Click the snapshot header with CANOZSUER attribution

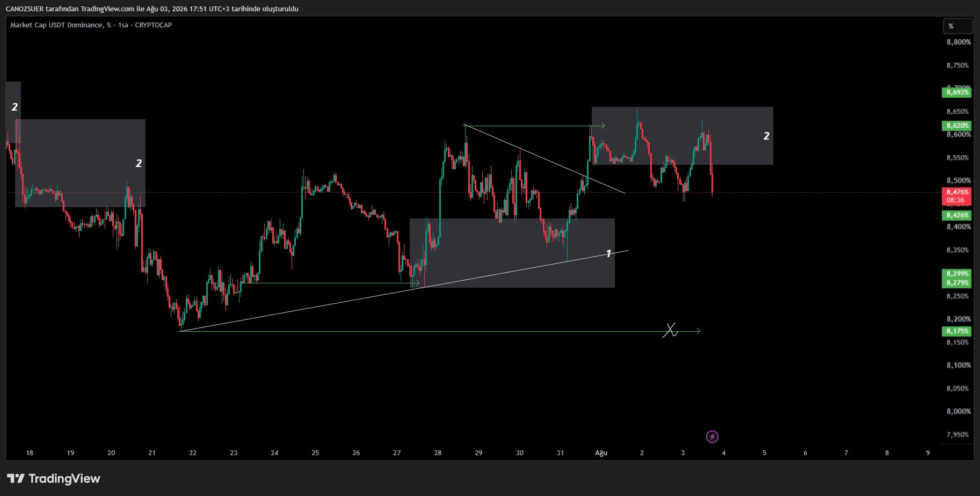tap(152, 9)
